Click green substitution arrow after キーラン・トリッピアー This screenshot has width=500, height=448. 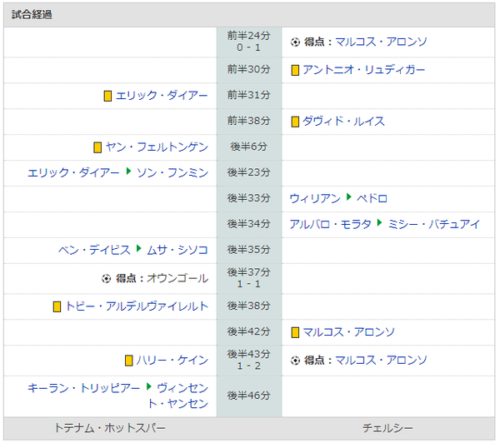pyautogui.click(x=149, y=386)
